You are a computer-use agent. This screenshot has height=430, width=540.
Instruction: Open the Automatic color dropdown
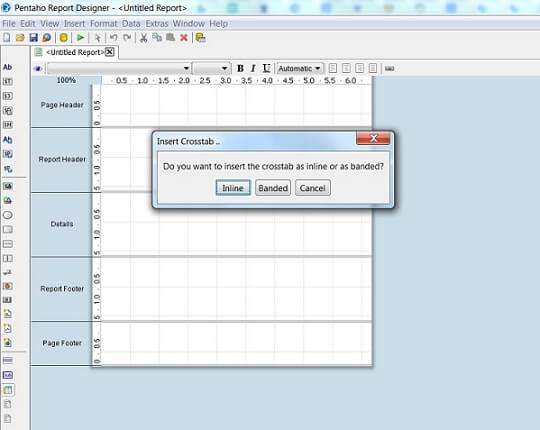(300, 68)
